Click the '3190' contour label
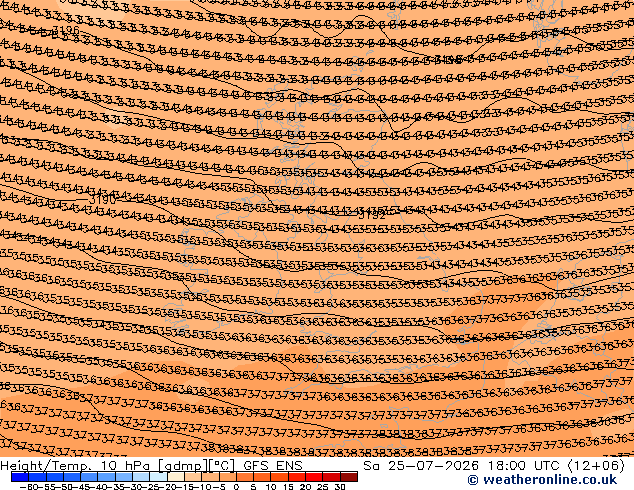The image size is (634, 490). (x=103, y=200)
